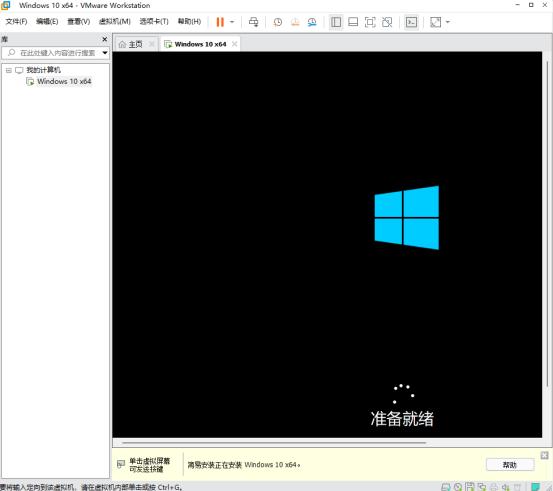Open the snapshot manager
This screenshot has width=553, height=491.
click(x=312, y=22)
